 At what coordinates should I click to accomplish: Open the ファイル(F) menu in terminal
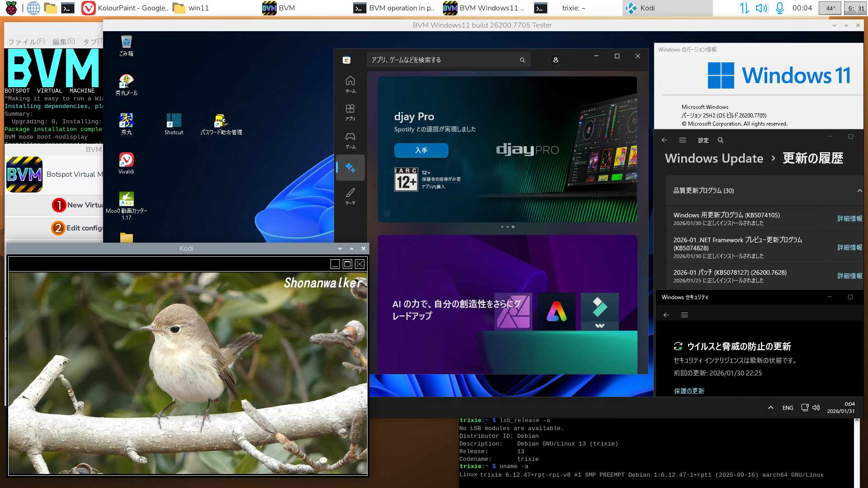[x=26, y=42]
